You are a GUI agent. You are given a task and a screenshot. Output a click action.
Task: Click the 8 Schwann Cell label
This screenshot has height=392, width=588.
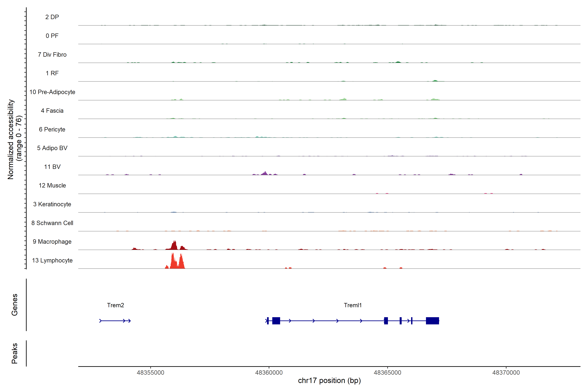(52, 223)
